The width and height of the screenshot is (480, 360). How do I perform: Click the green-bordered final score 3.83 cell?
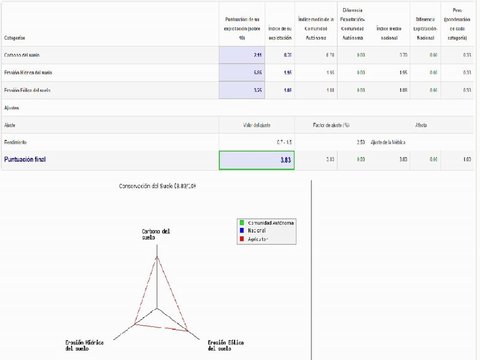pos(257,160)
